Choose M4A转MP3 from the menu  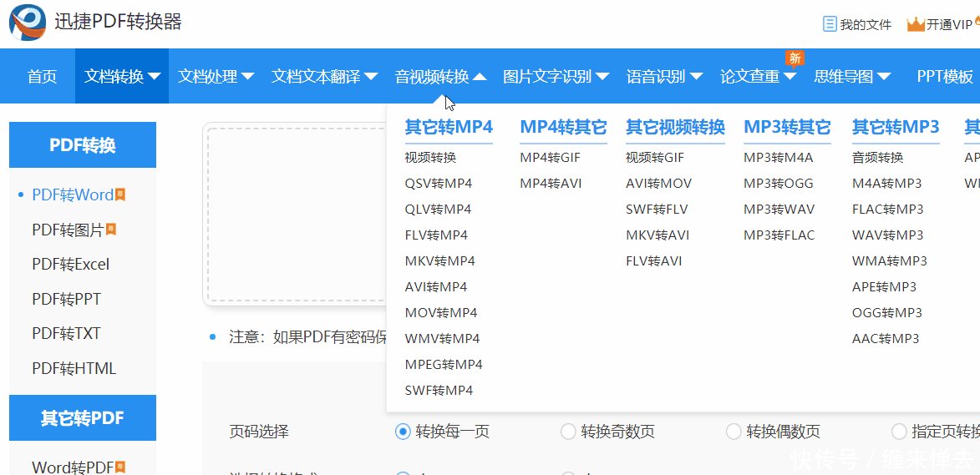pos(886,184)
